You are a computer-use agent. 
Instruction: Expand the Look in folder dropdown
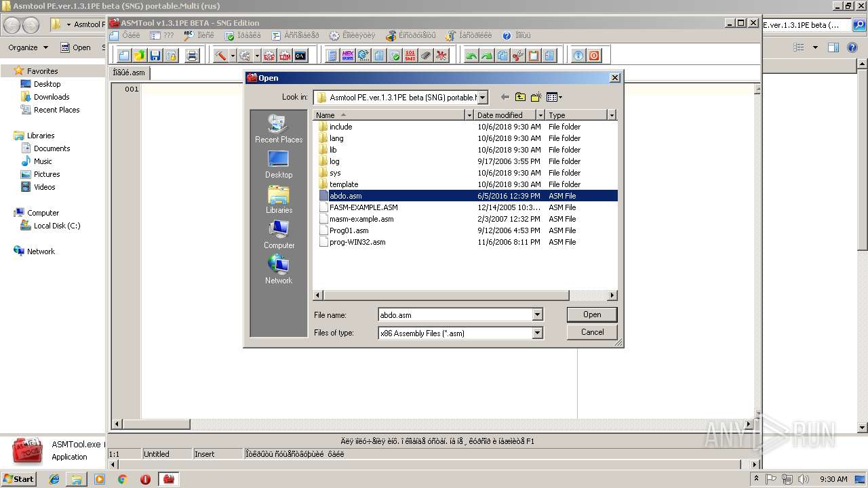point(482,98)
